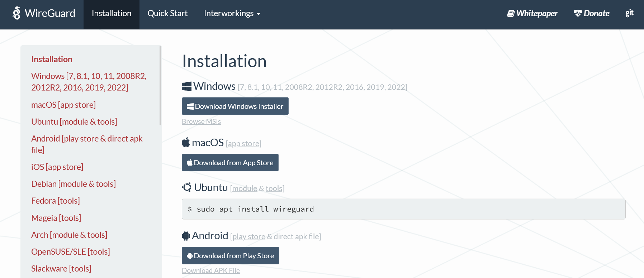Click the sidebar scrollbar thumb
This screenshot has height=278, width=644.
(x=160, y=85)
